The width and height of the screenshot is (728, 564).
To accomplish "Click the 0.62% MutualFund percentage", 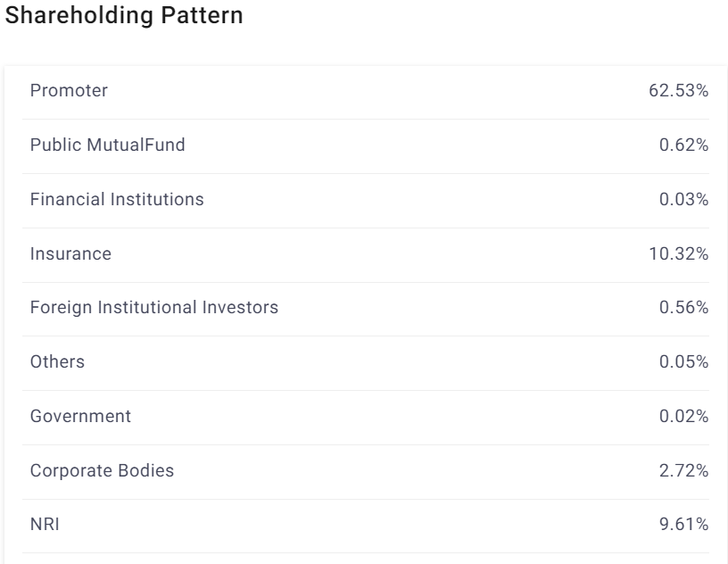I will coord(684,145).
